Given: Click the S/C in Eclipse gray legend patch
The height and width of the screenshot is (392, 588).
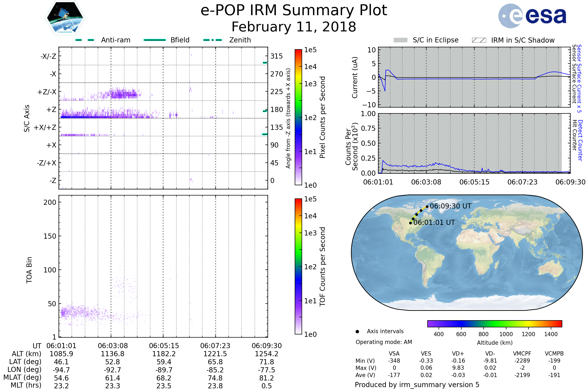Looking at the screenshot, I should (400, 40).
